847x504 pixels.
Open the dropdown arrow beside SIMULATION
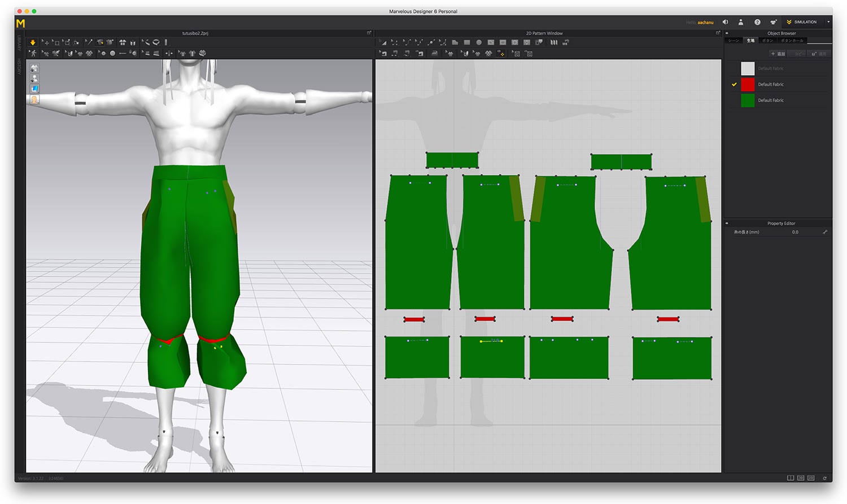[x=828, y=22]
